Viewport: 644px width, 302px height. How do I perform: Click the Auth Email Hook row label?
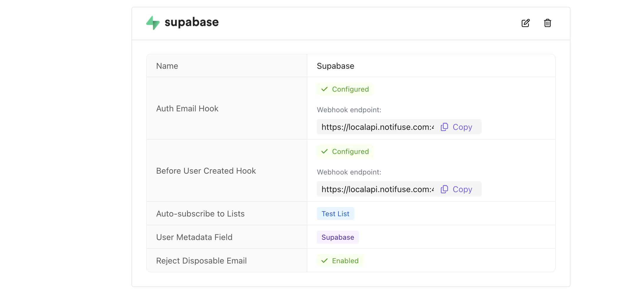(187, 108)
